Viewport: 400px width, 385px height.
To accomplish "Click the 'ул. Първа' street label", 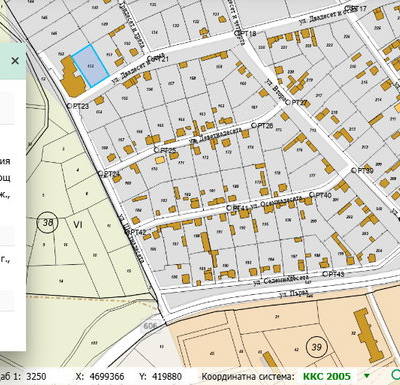I will pyautogui.click(x=294, y=294).
